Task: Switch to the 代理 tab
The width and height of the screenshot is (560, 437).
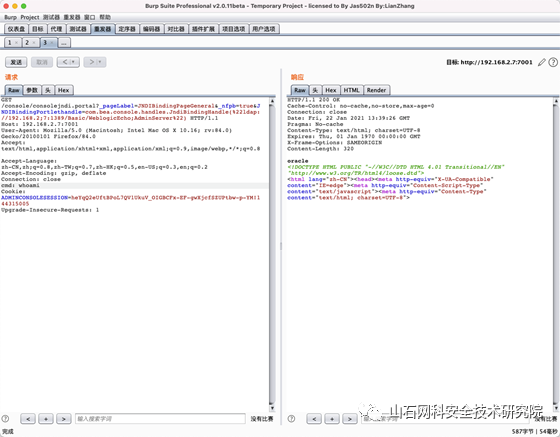Action: tap(56, 29)
